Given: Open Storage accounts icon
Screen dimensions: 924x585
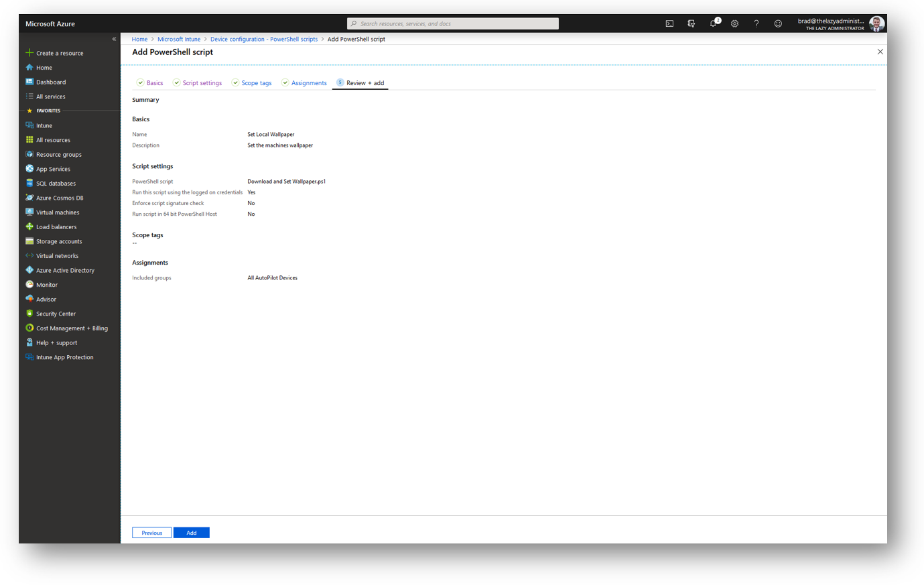Looking at the screenshot, I should coord(29,241).
